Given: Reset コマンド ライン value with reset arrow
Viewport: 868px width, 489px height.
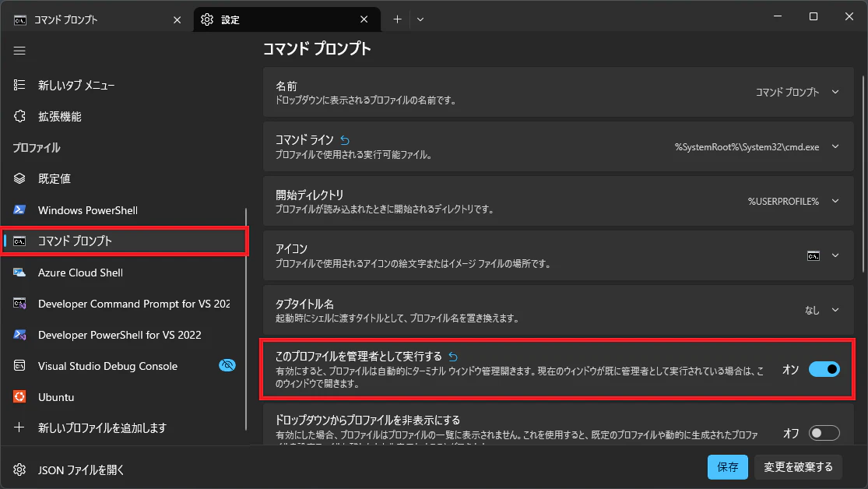Looking at the screenshot, I should point(345,140).
